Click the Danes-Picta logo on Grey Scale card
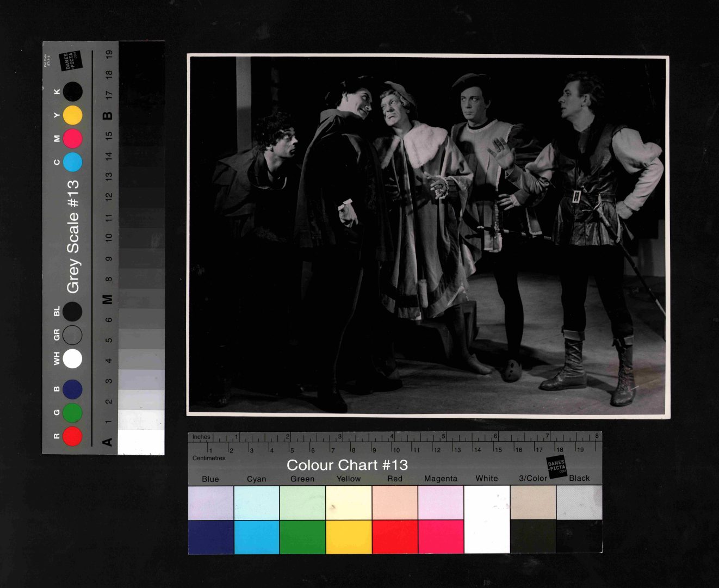Viewport: 719px width, 588px height. pyautogui.click(x=70, y=60)
